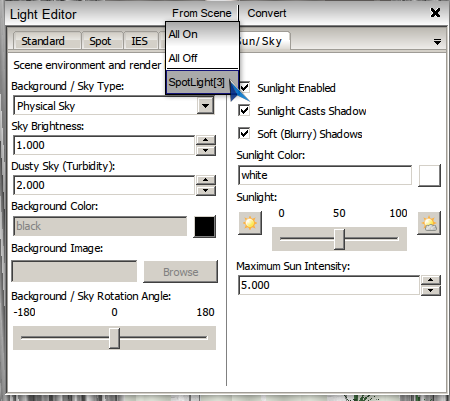450x401 pixels.
Task: Open the Background / Sky Type dropdown
Action: point(205,106)
